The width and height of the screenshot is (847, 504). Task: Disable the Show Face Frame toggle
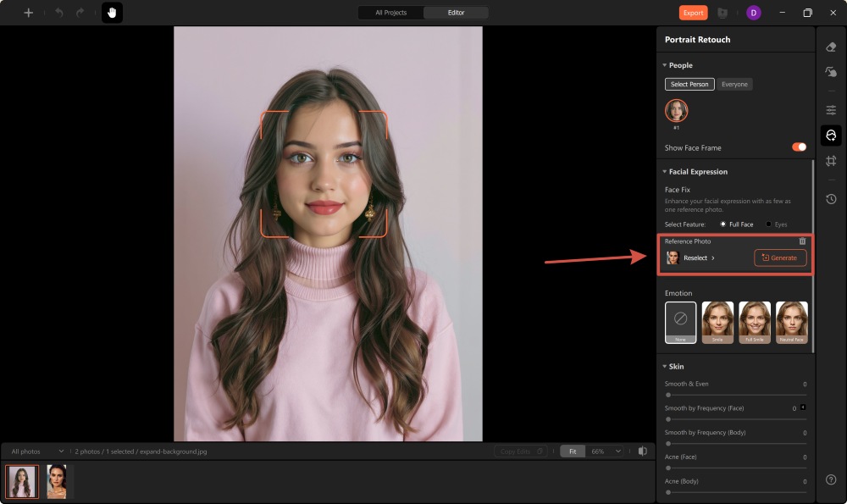pyautogui.click(x=797, y=147)
